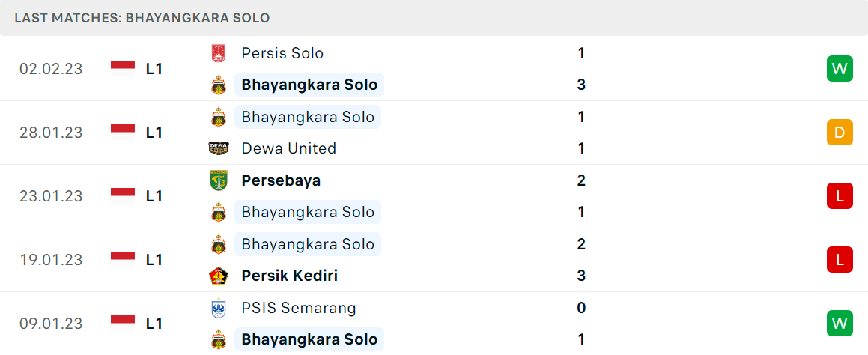The image size is (868, 355).
Task: Open the Dewa United team link
Action: click(289, 148)
